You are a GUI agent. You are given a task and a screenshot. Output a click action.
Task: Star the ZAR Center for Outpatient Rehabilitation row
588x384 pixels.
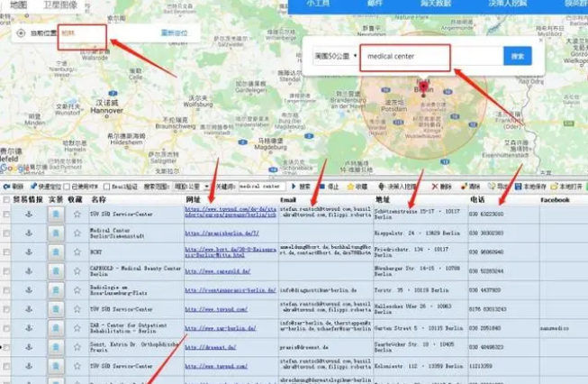pyautogui.click(x=77, y=328)
